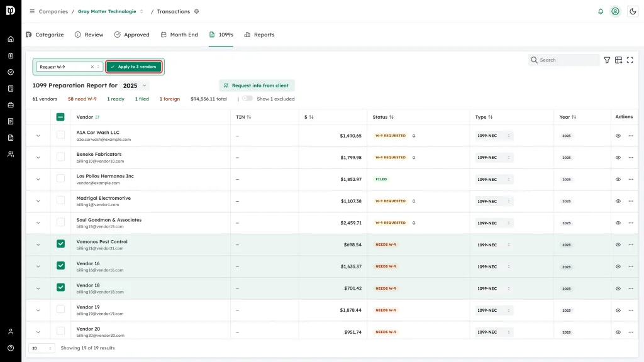Switch to the Approved tab
This screenshot has width=644, height=362.
pyautogui.click(x=132, y=35)
